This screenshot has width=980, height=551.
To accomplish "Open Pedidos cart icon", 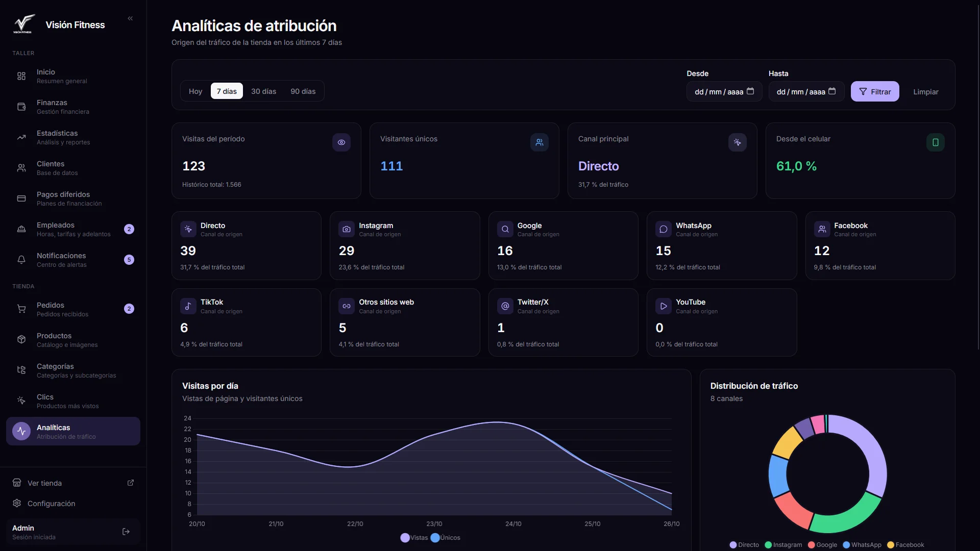I will point(21,309).
